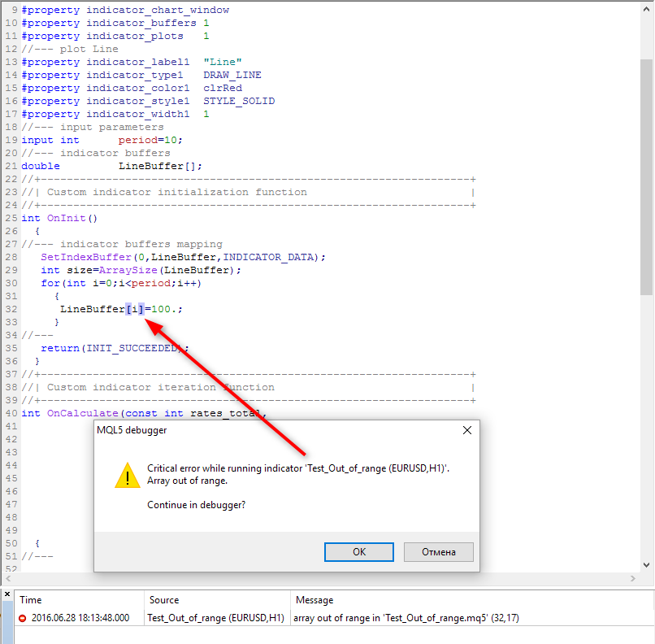Click OK in the MQL5 debugger dialog
The image size is (655, 644).
[359, 552]
